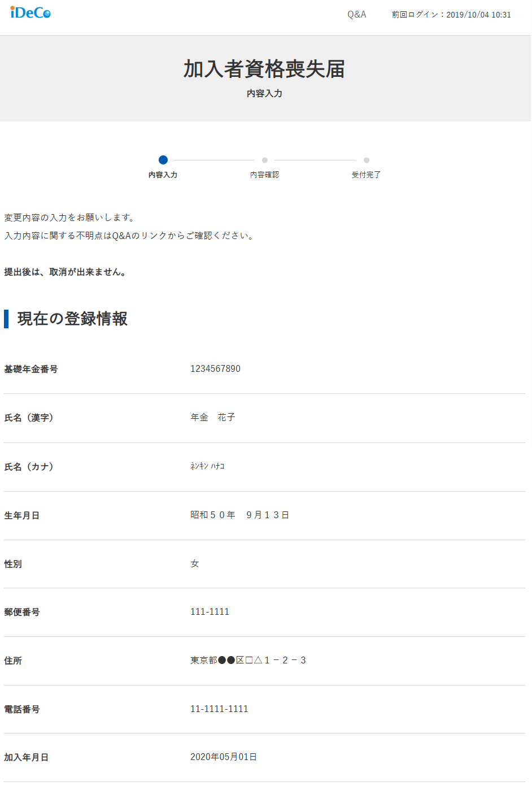The height and width of the screenshot is (790, 532).
Task: Select the 受付完了 step label
Action: [367, 175]
